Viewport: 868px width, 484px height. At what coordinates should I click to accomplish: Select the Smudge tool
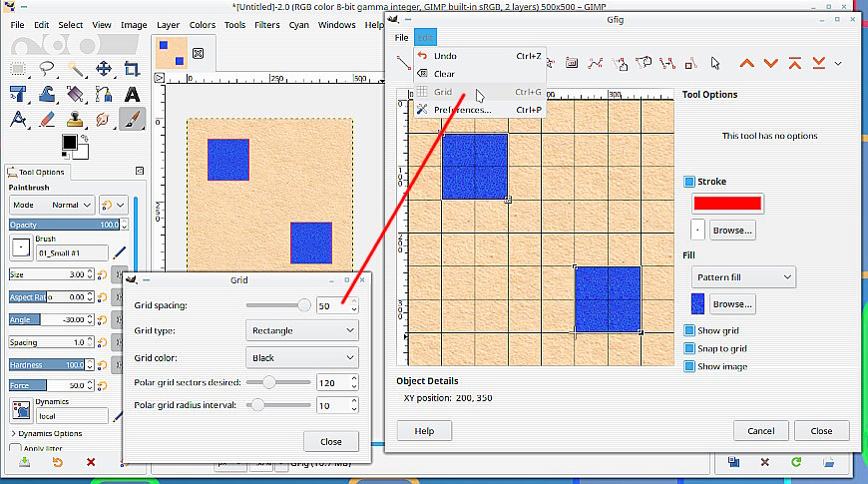coord(104,119)
